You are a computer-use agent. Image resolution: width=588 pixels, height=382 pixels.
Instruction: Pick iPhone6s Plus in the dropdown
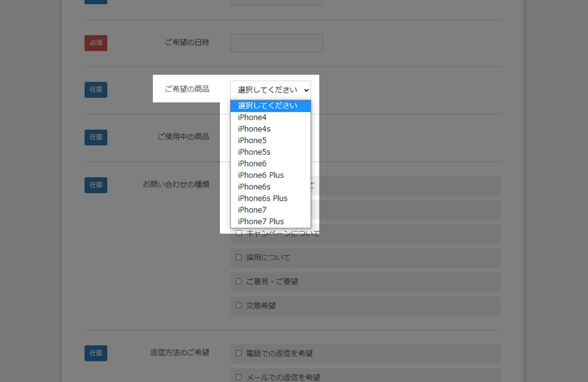[x=270, y=198]
